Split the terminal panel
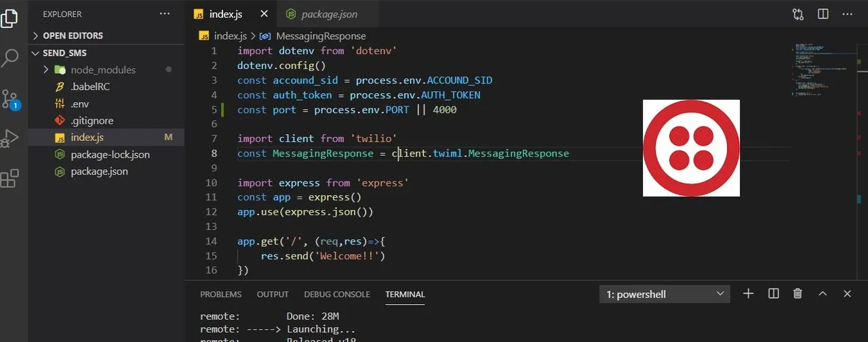Viewport: 868px width, 342px height. 773,293
